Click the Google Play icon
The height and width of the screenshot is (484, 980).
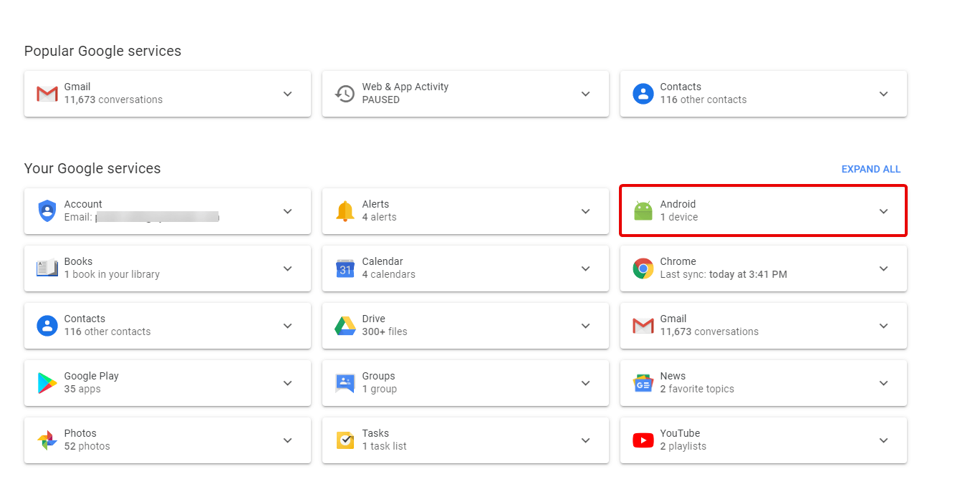[x=46, y=382]
